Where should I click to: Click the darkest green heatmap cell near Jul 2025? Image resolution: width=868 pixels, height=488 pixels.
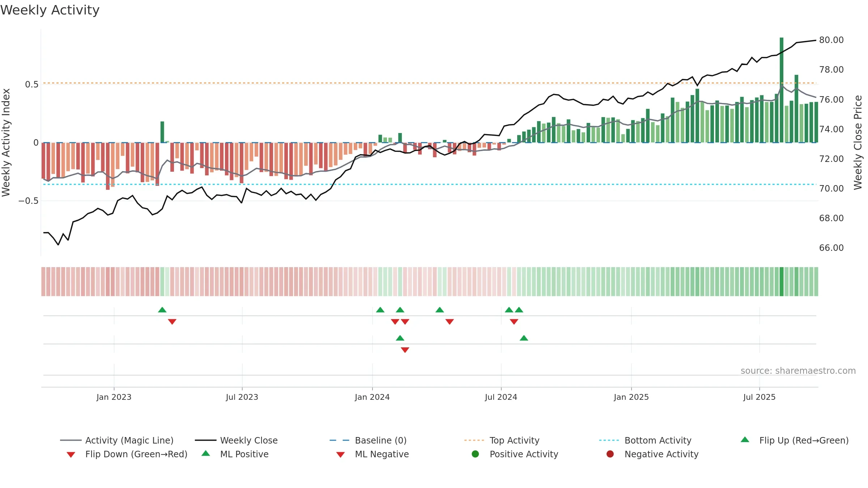coord(782,282)
